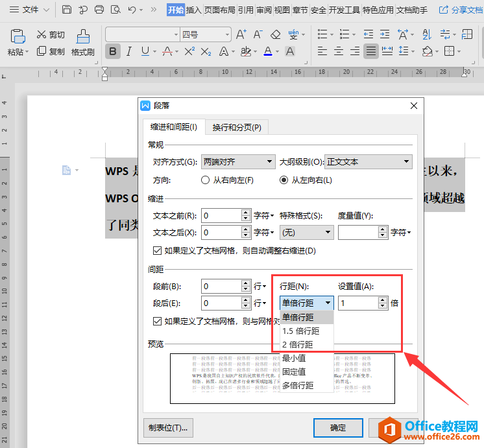Image resolution: width=484 pixels, height=448 pixels.
Task: Click the Sort icon
Action: tap(427, 34)
